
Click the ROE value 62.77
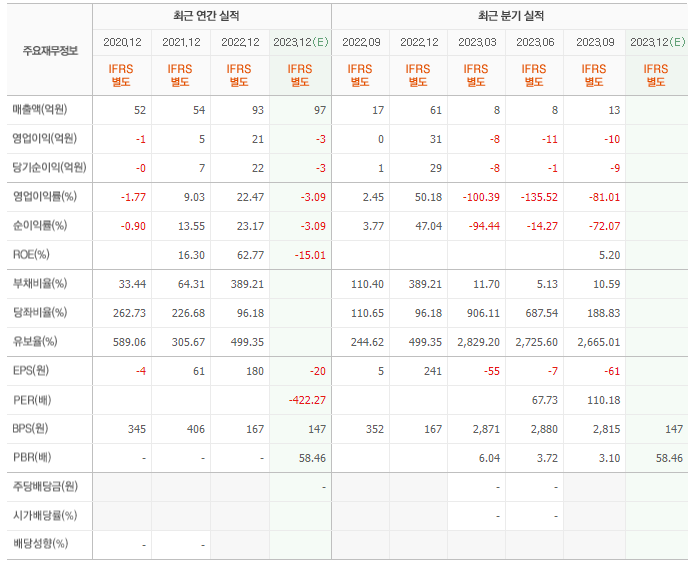point(250,255)
